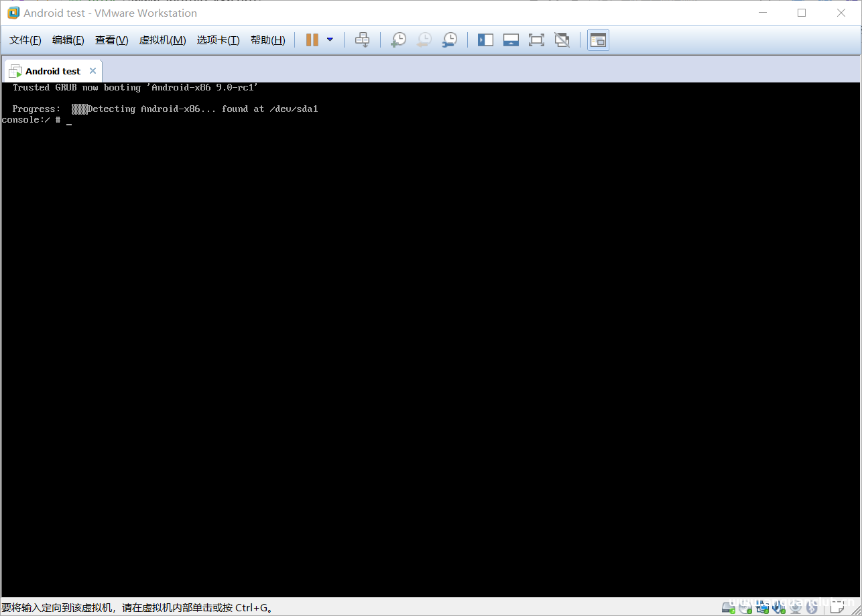Click the message log icon in status bar
The height and width of the screenshot is (616, 862).
[837, 607]
